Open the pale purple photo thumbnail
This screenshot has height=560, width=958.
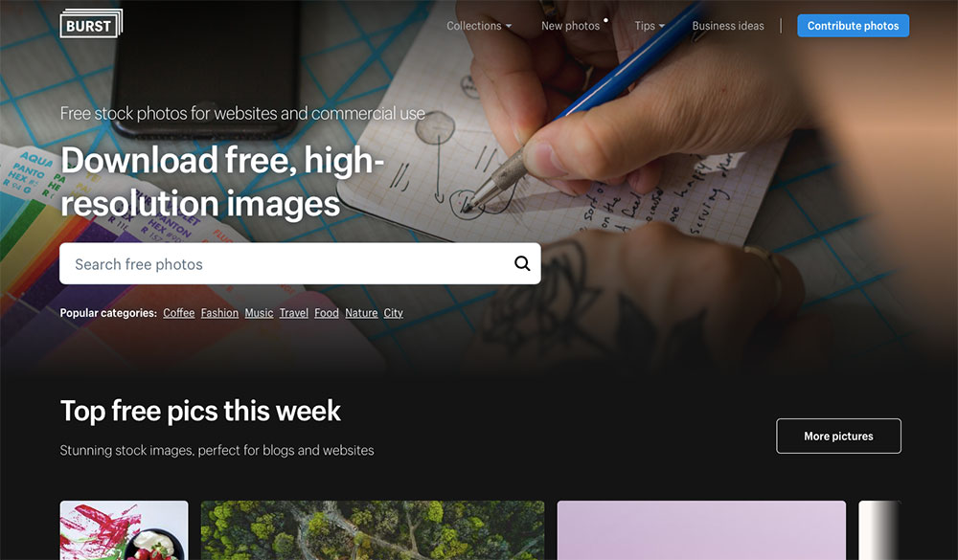click(x=701, y=530)
